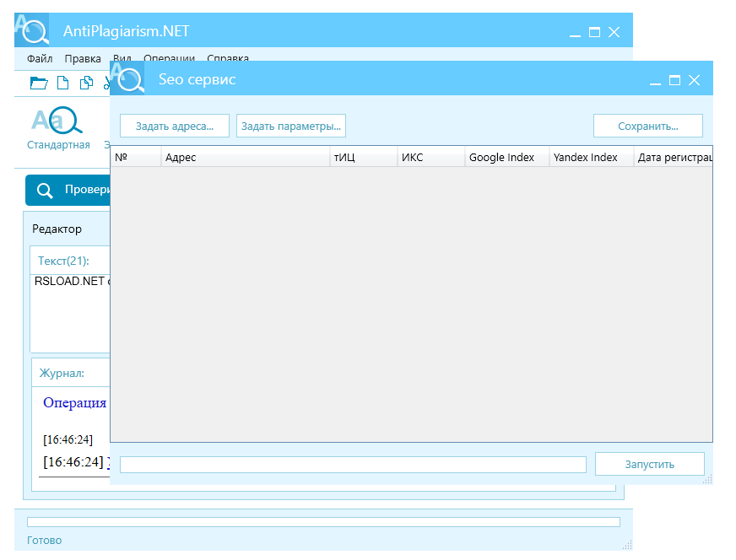The height and width of the screenshot is (560, 736).
Task: Maximize the Seo сервис window
Action: tap(674, 81)
